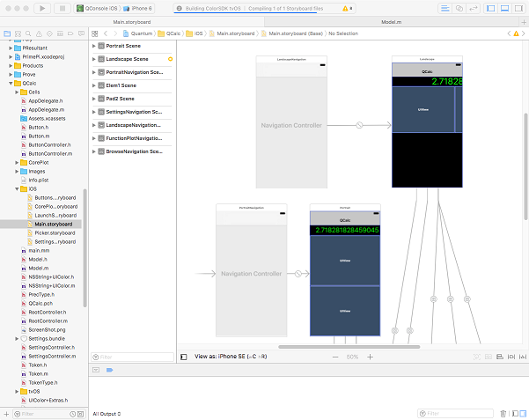Image resolution: width=529 pixels, height=420 pixels.
Task: Click View as: iPhone SE button
Action: [231, 357]
